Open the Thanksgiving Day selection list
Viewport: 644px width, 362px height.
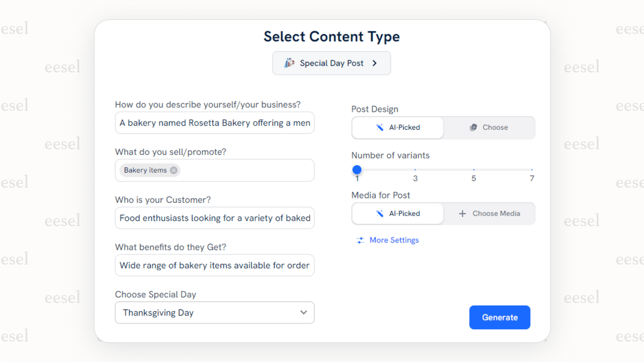click(x=215, y=313)
